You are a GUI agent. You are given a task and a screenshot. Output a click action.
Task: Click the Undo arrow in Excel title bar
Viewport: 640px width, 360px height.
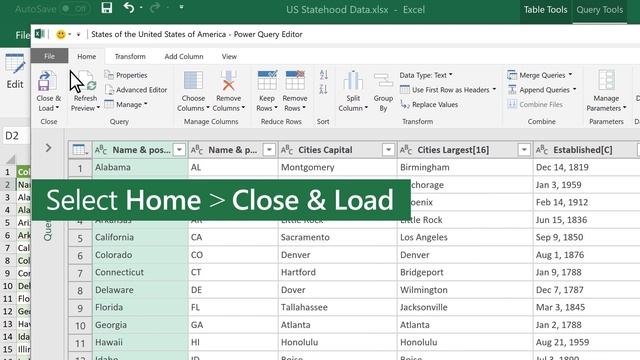(x=129, y=8)
